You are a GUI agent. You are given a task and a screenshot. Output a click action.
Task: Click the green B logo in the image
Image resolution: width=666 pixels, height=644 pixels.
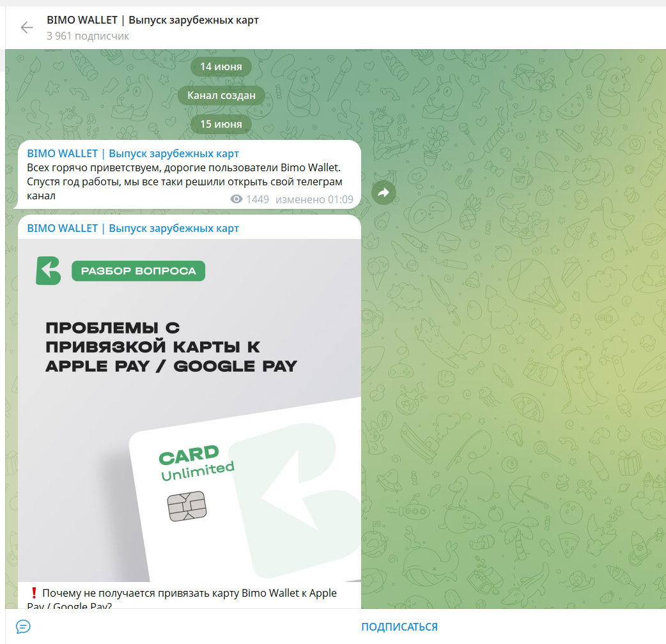pyautogui.click(x=48, y=270)
